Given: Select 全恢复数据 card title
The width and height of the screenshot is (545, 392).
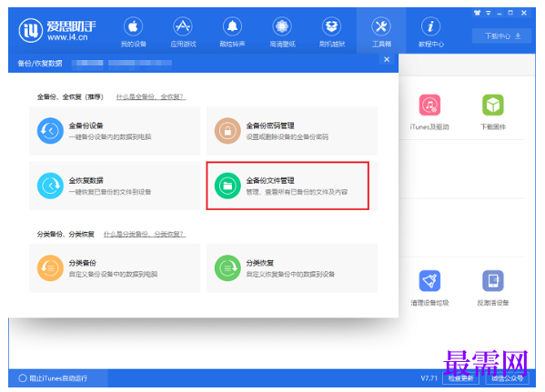Looking at the screenshot, I should click(x=86, y=180).
